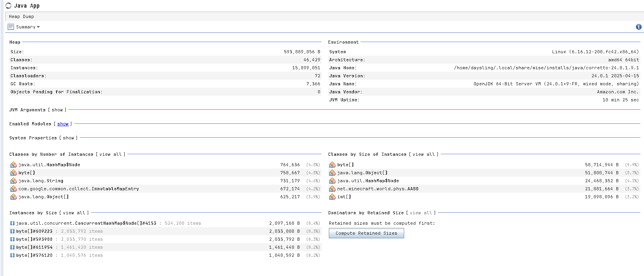The height and width of the screenshot is (276, 644).
Task: Click the java.lang.String class icon
Action: tap(13, 181)
